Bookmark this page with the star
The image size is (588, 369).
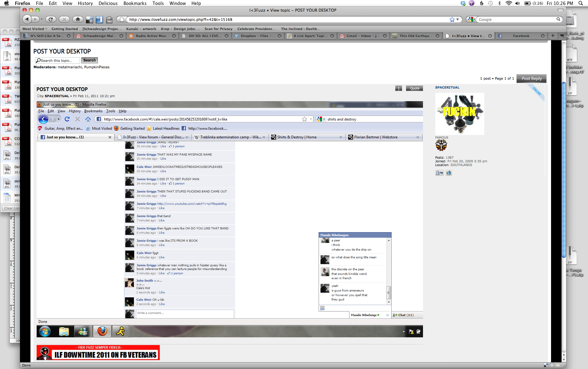click(452, 19)
